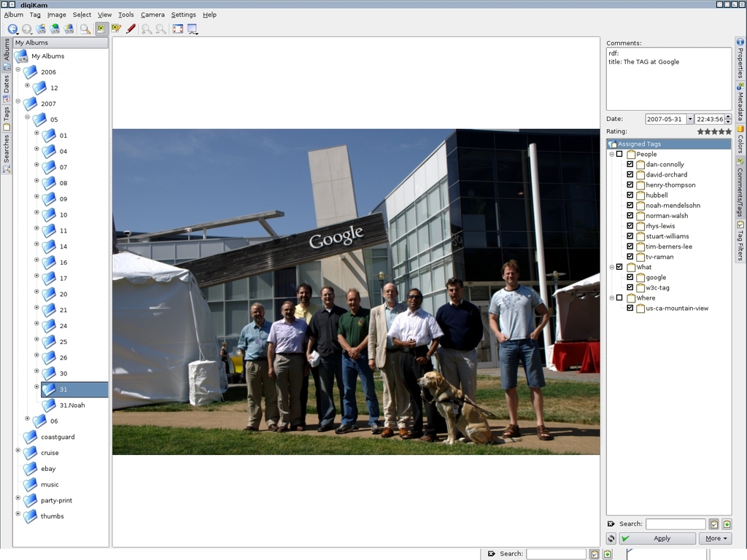Click the greyed Forward arrow in toolbar
The width and height of the screenshot is (747, 560).
(27, 29)
